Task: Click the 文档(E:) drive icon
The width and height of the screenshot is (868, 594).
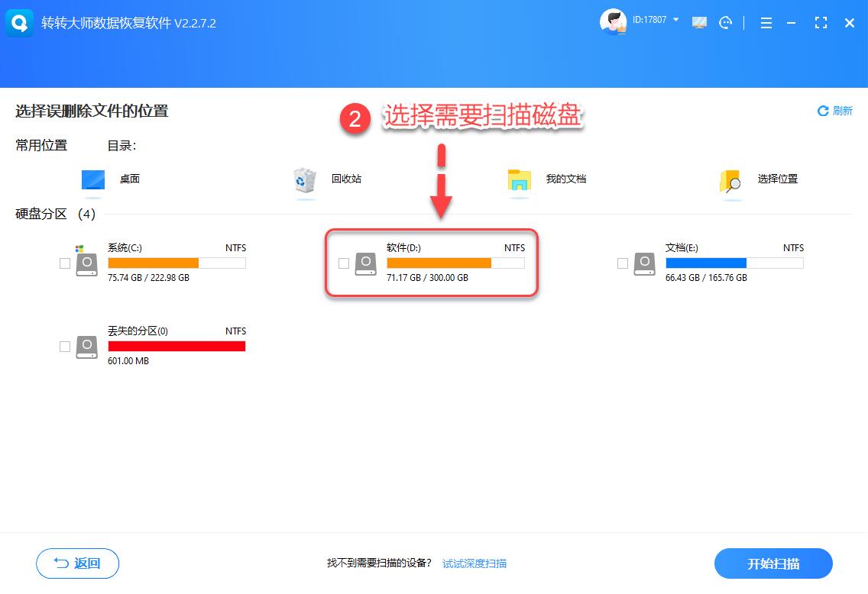Action: point(645,264)
